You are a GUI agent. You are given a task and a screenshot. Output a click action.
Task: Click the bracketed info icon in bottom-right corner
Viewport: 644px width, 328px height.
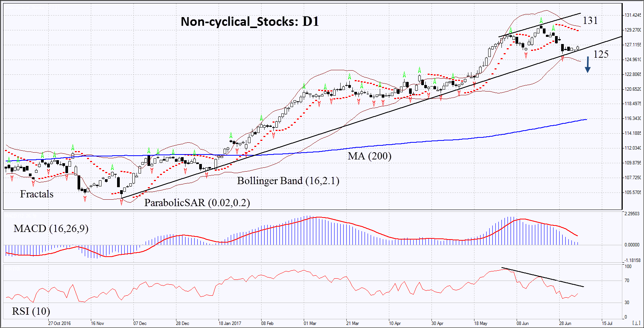pyautogui.click(x=636, y=323)
